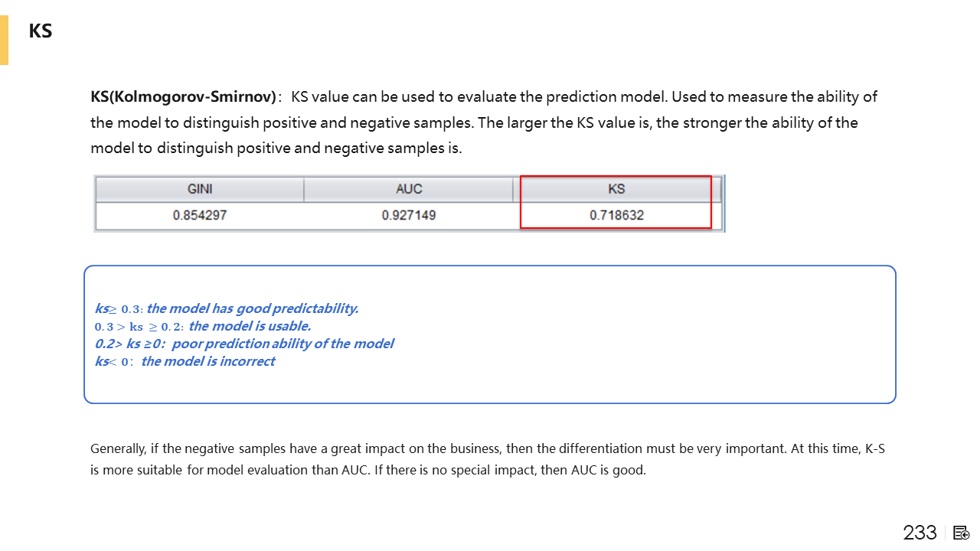Screen dimensions: 980x551
Task: Click the back-to-contents icon beside page number
Action: coord(962,533)
